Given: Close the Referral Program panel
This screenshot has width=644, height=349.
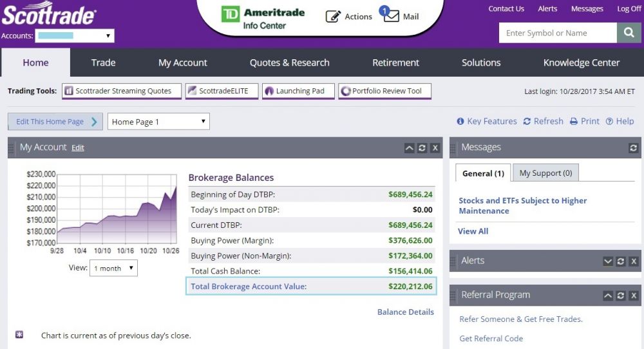Looking at the screenshot, I should pyautogui.click(x=633, y=296).
